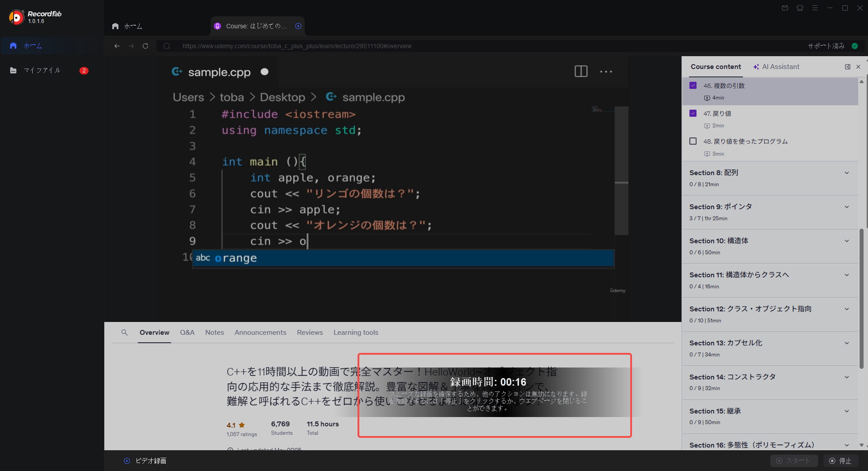868x471 pixels.
Task: Click the expand panel icon beside AI Assistant
Action: click(848, 67)
